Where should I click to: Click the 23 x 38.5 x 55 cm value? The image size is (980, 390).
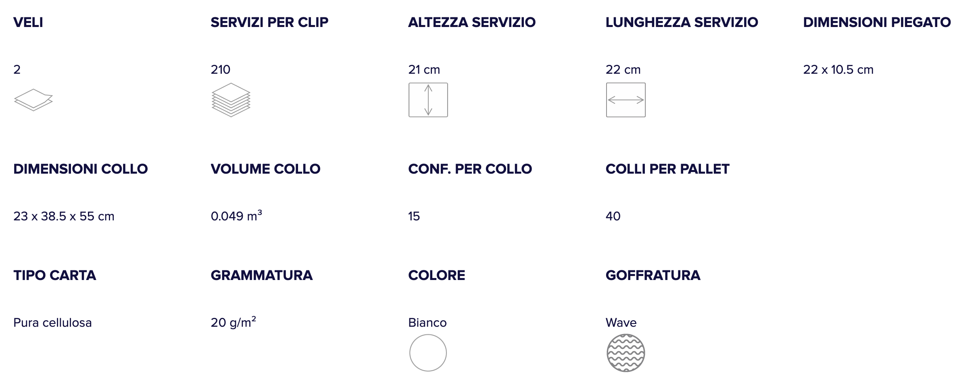click(x=64, y=216)
